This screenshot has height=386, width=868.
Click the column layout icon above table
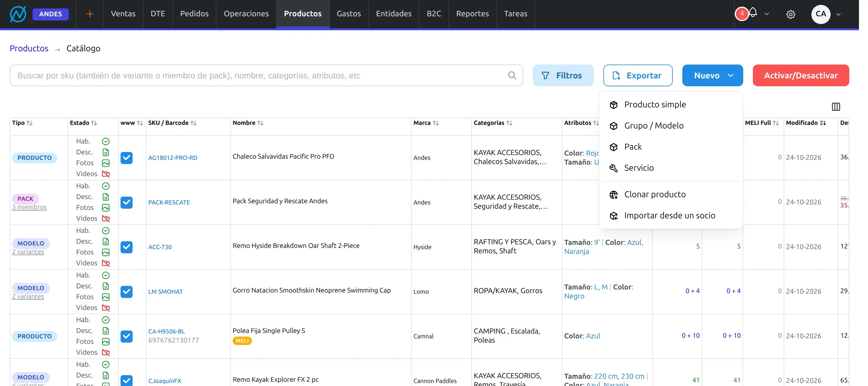tap(836, 106)
